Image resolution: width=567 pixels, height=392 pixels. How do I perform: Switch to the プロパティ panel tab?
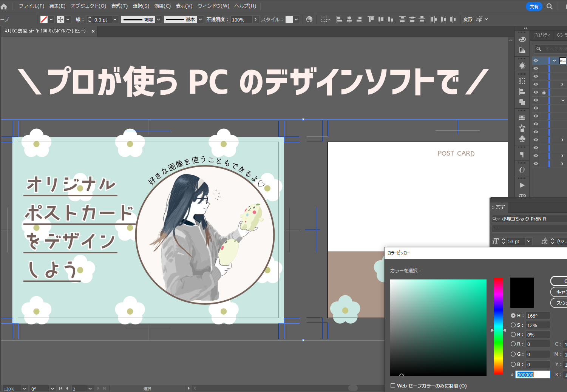pos(542,35)
